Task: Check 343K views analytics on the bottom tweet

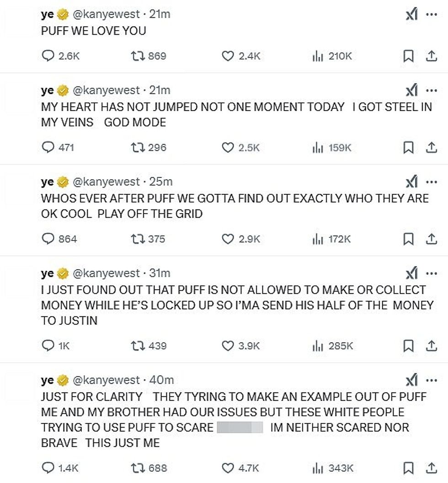Action: click(318, 468)
